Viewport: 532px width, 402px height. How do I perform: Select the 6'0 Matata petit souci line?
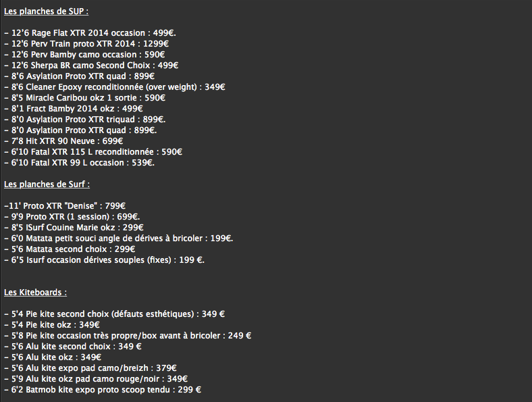pyautogui.click(x=118, y=238)
